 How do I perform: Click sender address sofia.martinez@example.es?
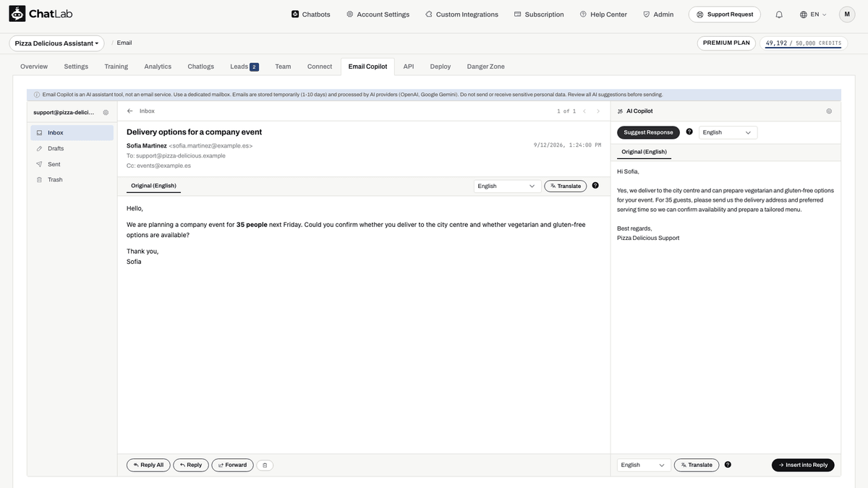click(x=210, y=145)
